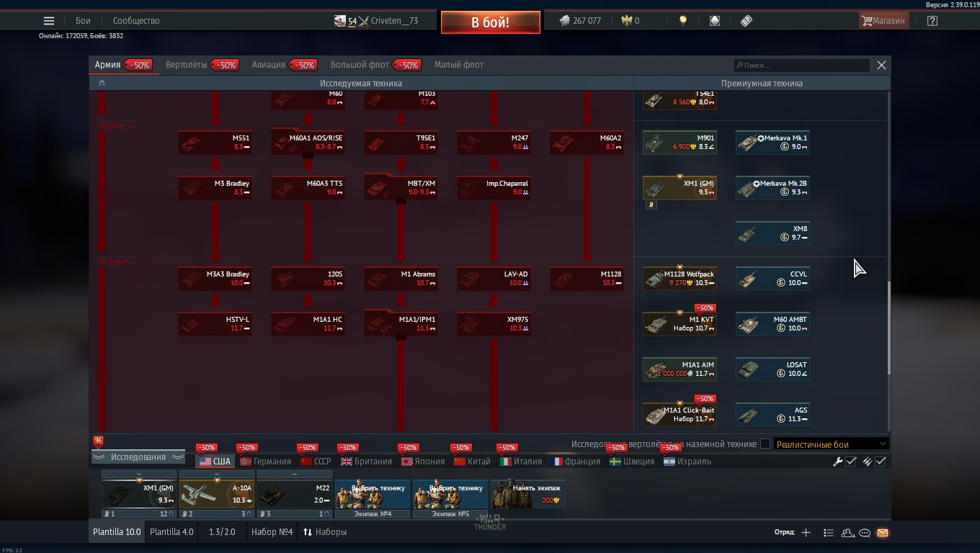Collapse the VII ранг section

click(x=117, y=262)
